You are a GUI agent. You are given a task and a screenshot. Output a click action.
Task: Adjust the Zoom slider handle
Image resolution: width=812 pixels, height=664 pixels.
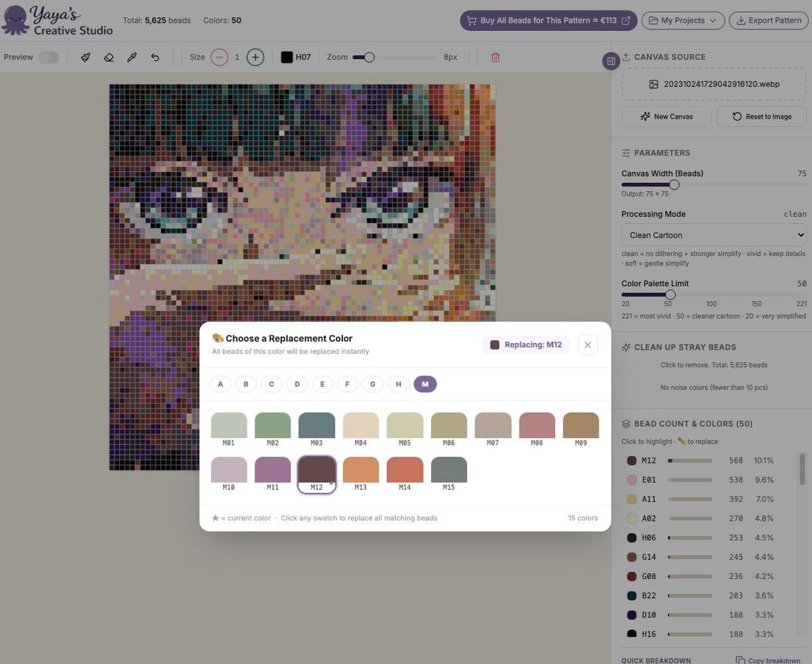pos(368,57)
